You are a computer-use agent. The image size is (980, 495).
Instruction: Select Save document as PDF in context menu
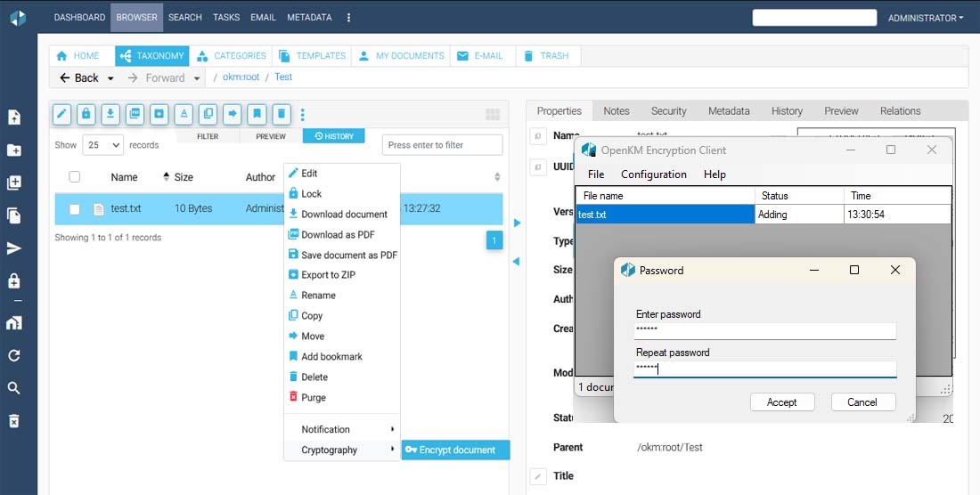pos(342,255)
